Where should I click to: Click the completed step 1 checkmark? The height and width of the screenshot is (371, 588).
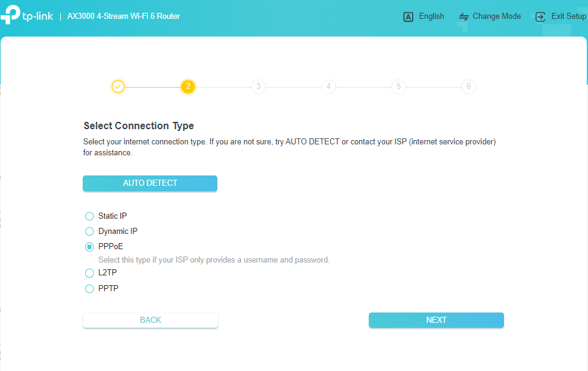tap(118, 87)
